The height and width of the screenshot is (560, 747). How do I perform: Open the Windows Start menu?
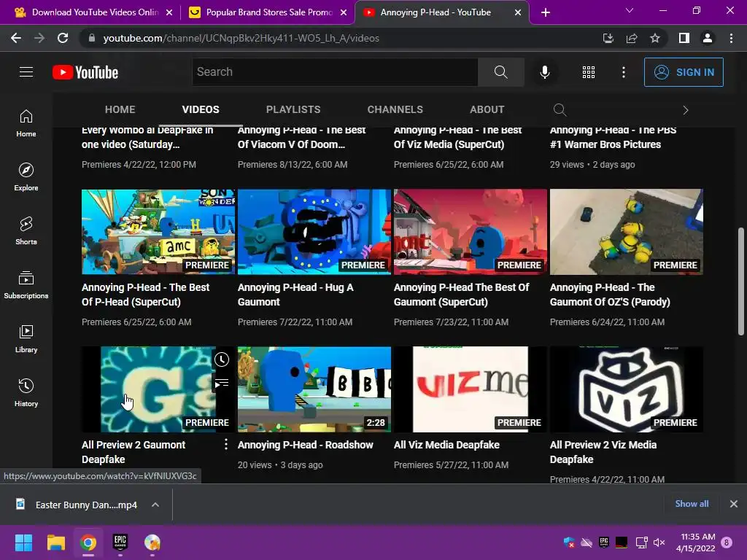[23, 542]
